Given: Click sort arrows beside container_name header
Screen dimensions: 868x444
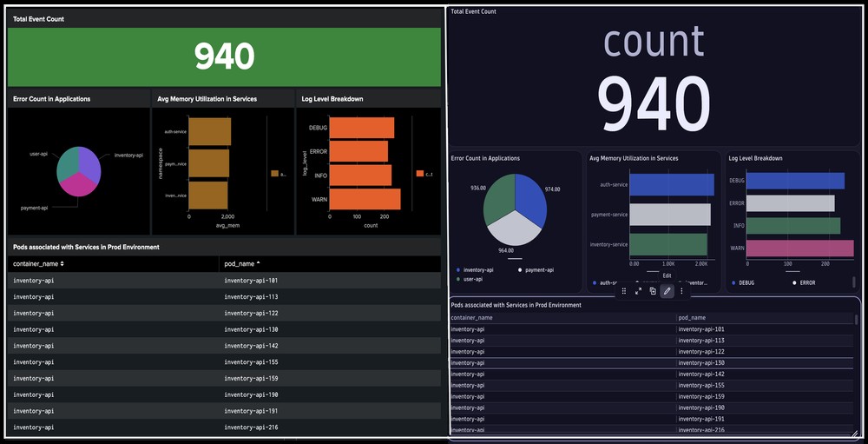Looking at the screenshot, I should (62, 262).
